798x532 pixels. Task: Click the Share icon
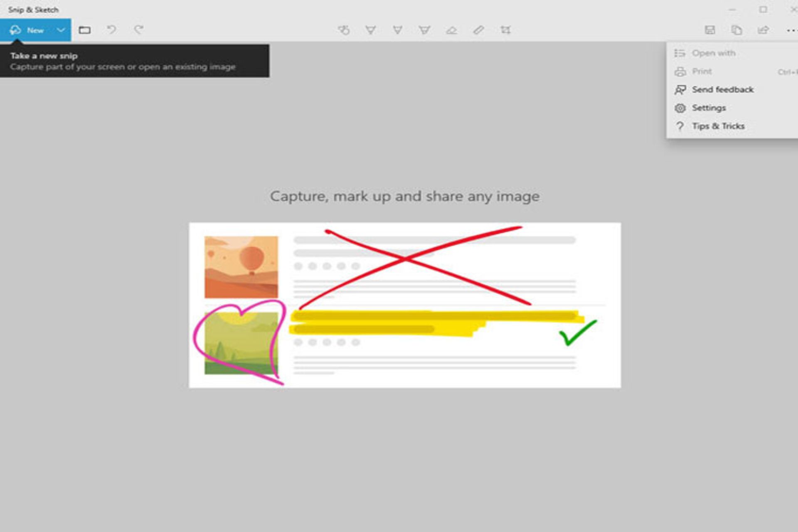[x=763, y=30]
